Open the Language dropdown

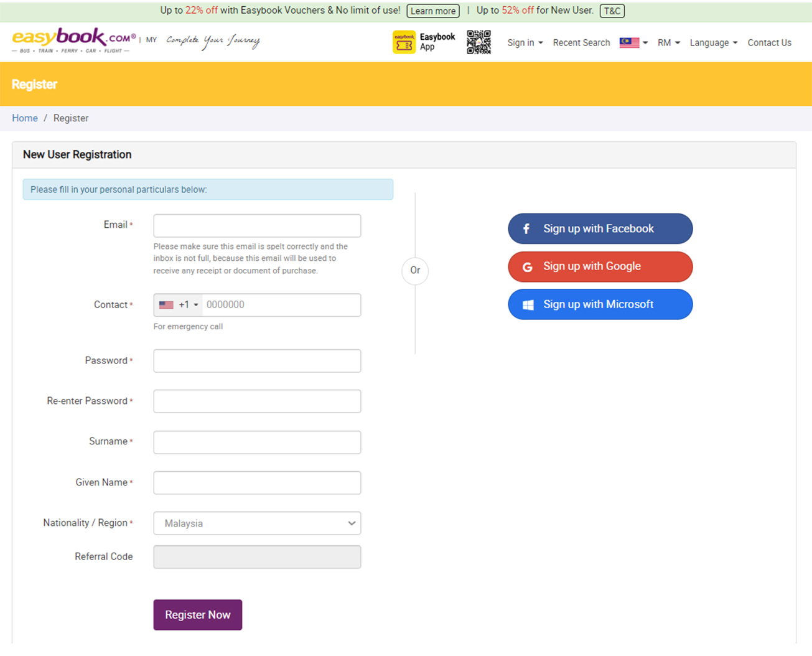(714, 42)
